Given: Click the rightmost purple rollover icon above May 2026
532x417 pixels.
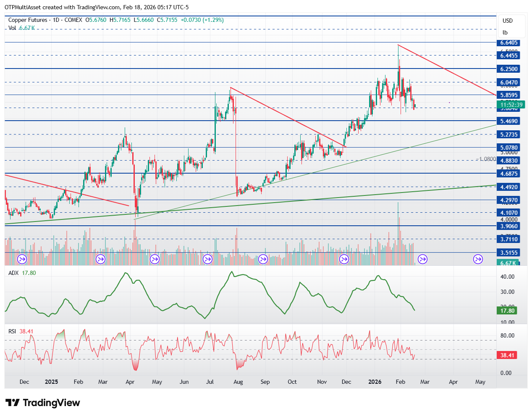Looking at the screenshot, I should [478, 259].
